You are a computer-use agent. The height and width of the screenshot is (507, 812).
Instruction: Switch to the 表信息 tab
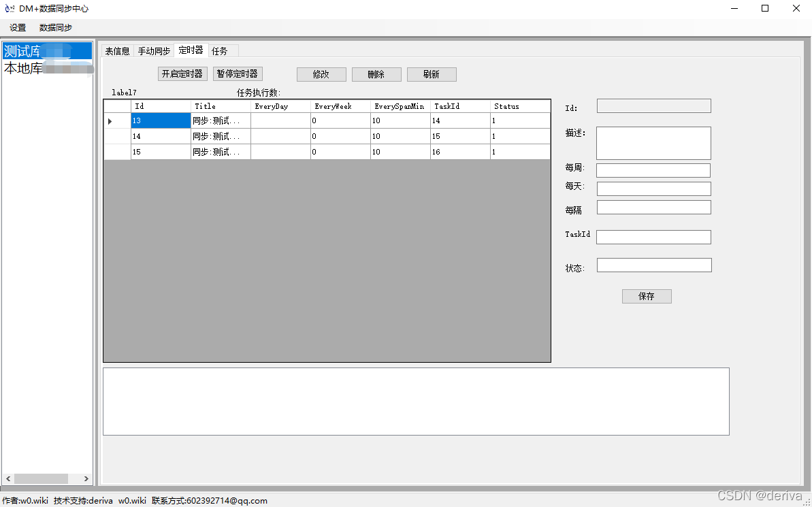118,51
